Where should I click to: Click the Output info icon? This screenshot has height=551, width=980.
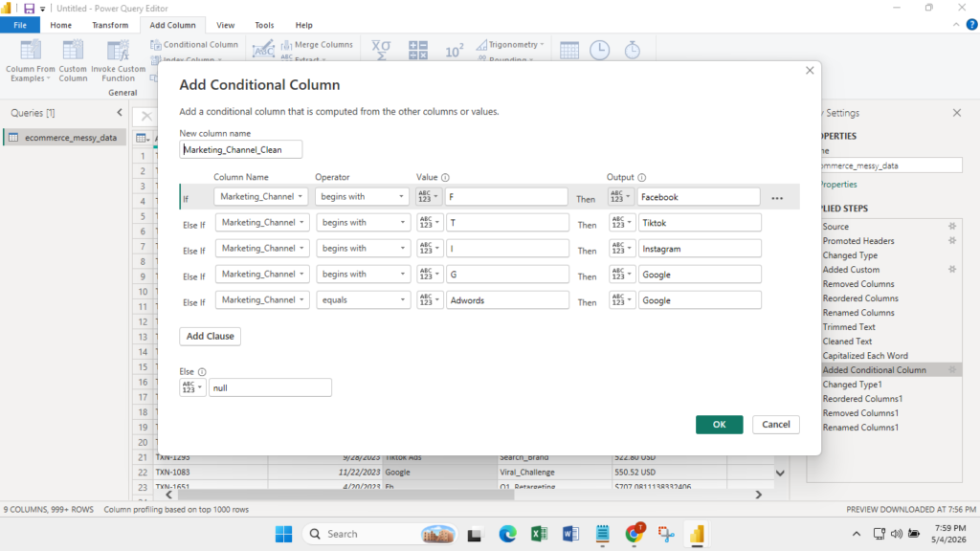641,177
